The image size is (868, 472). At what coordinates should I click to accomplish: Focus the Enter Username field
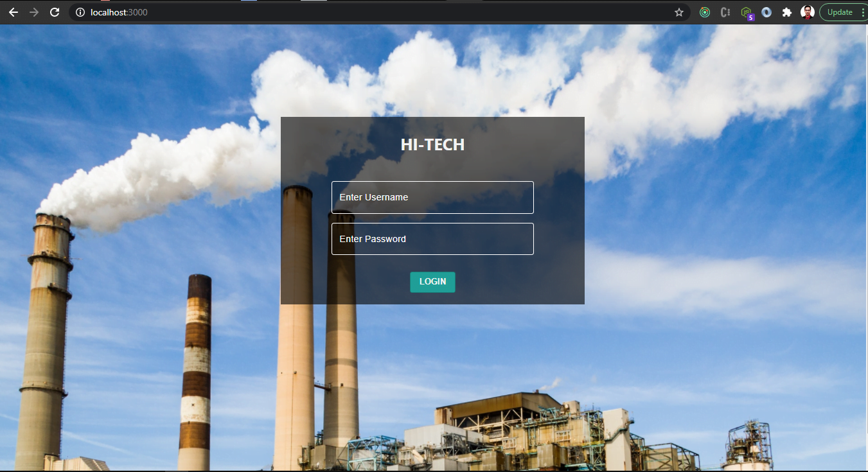(x=432, y=197)
